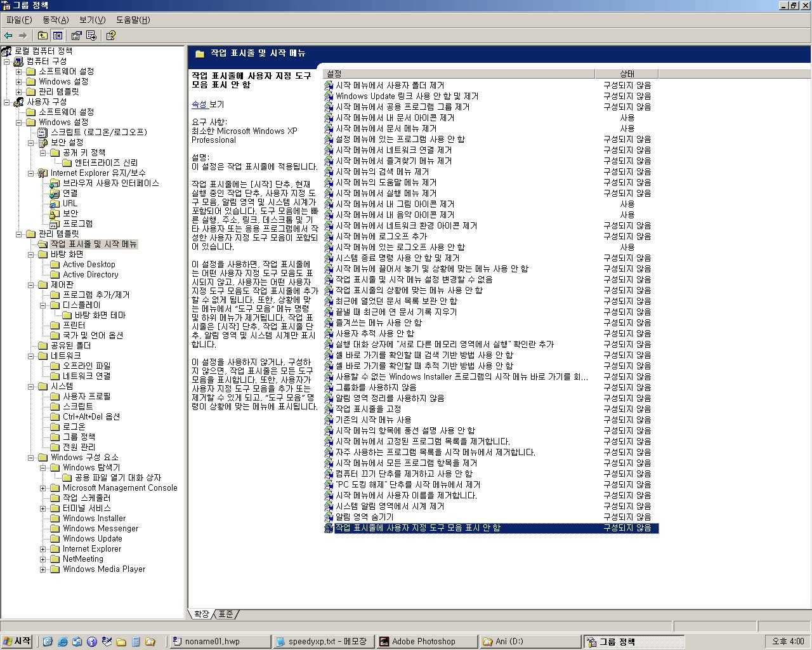The image size is (812, 650).
Task: Select 기존의 시작 메뉴 사용 row
Action: 491,420
